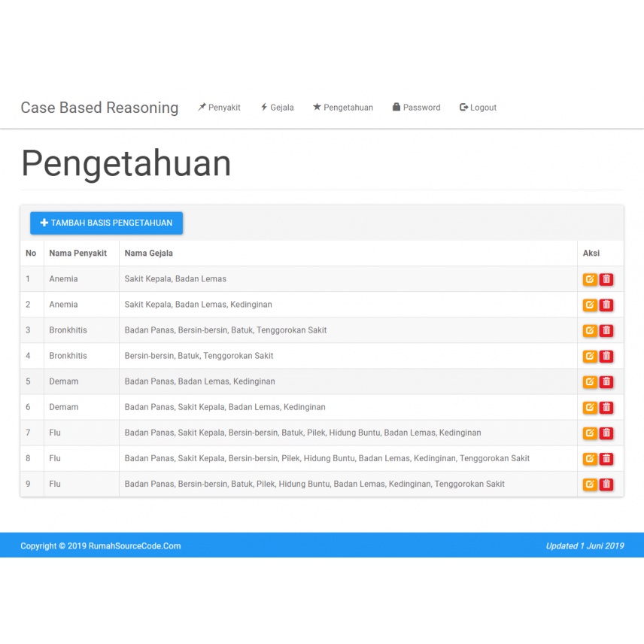
Task: Edit the Anemia row number 1
Action: [x=590, y=279]
